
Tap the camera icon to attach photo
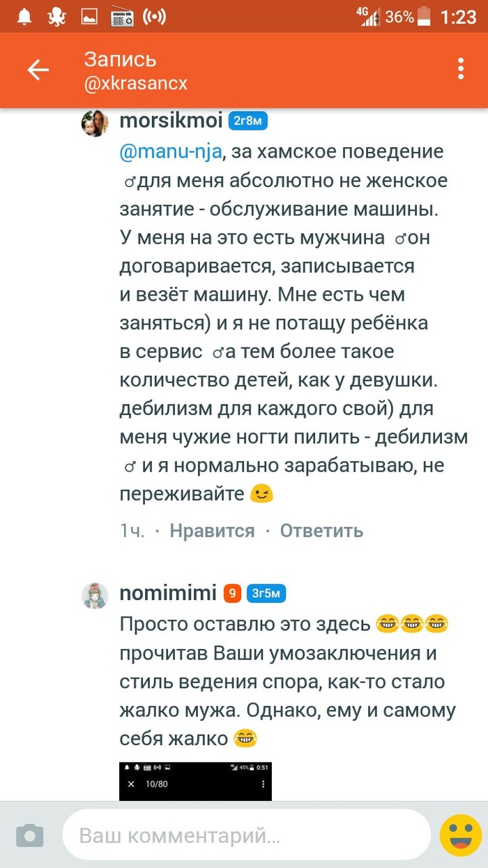pyautogui.click(x=29, y=835)
